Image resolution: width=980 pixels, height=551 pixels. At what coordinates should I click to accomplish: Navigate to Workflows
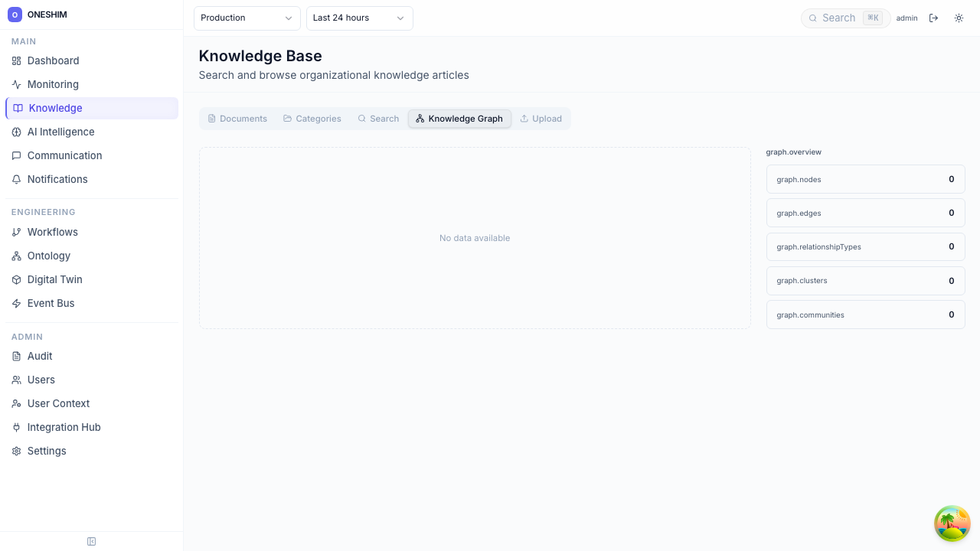(x=52, y=232)
